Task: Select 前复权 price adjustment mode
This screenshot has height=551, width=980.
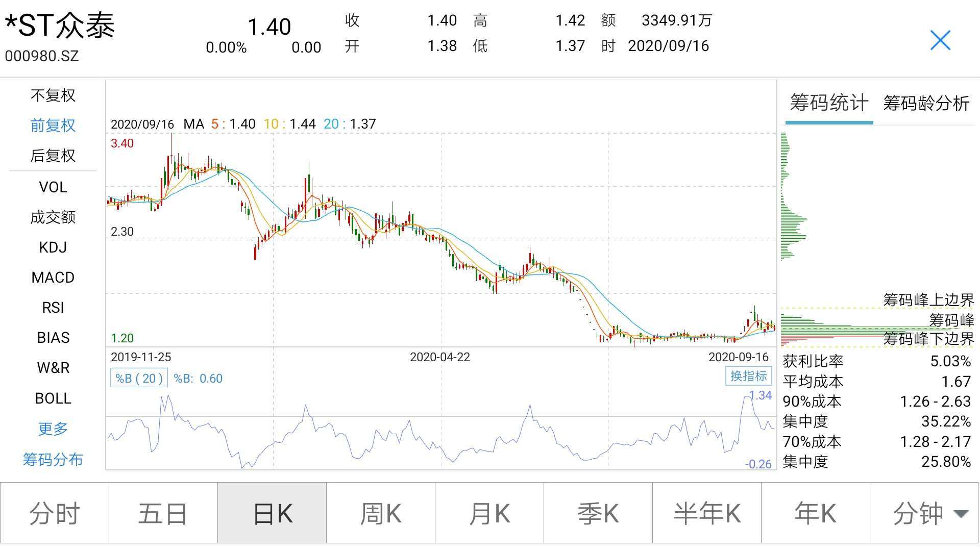Action: (53, 126)
